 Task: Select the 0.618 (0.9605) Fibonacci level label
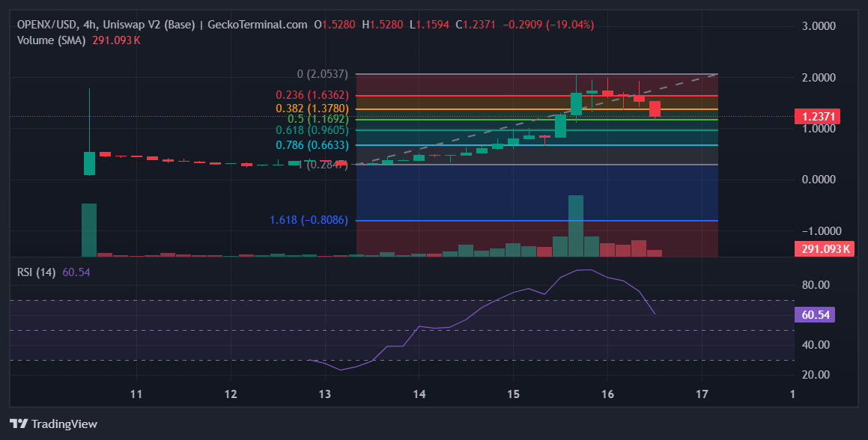[312, 130]
